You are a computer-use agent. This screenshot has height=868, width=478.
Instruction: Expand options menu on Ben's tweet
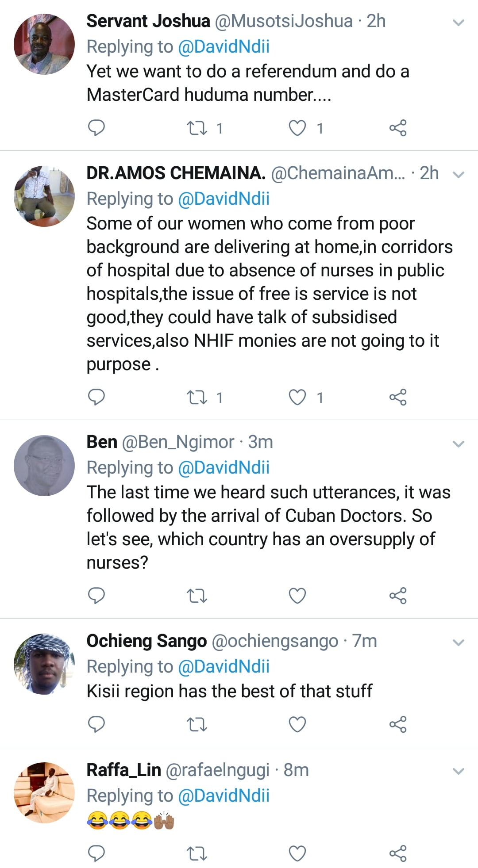coord(459,444)
